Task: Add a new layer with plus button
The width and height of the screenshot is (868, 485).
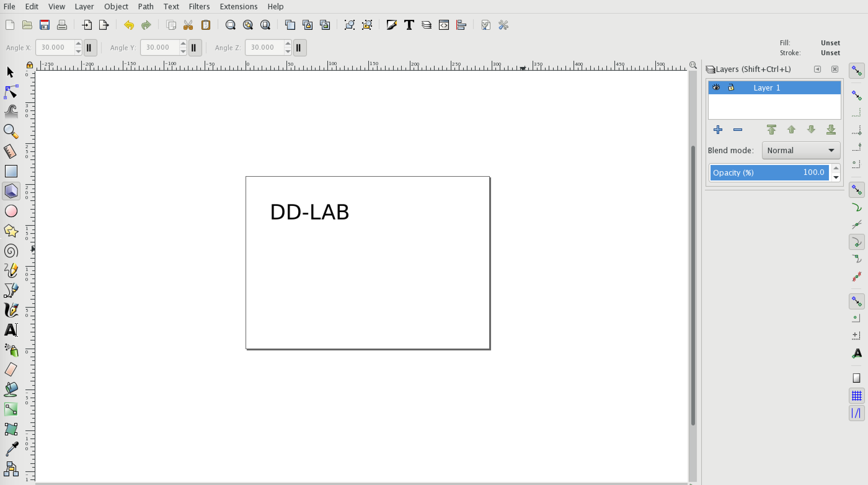Action: 718,130
